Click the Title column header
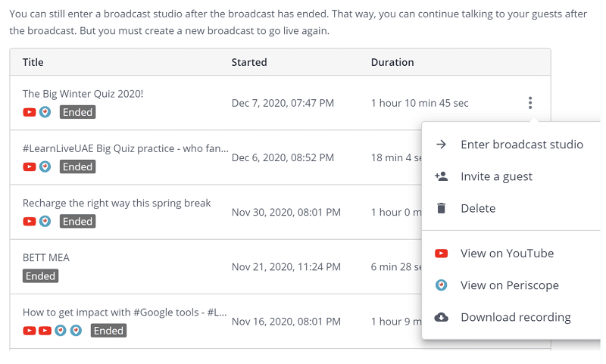The image size is (606, 364). point(33,62)
